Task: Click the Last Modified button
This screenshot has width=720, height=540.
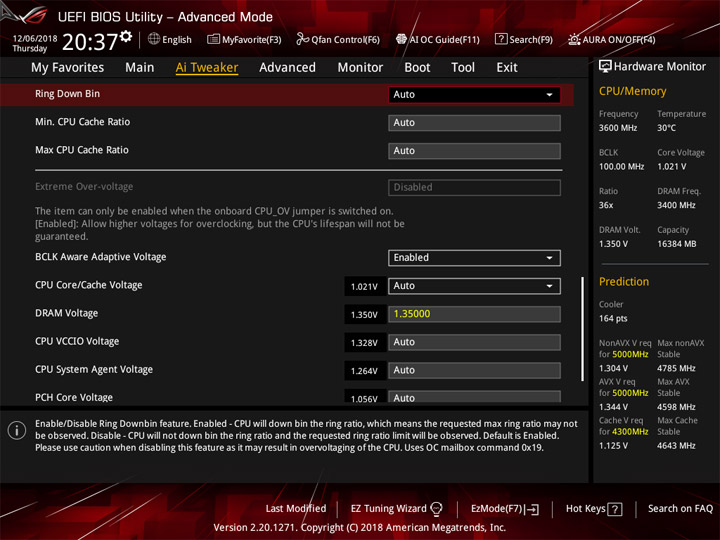Action: click(296, 508)
